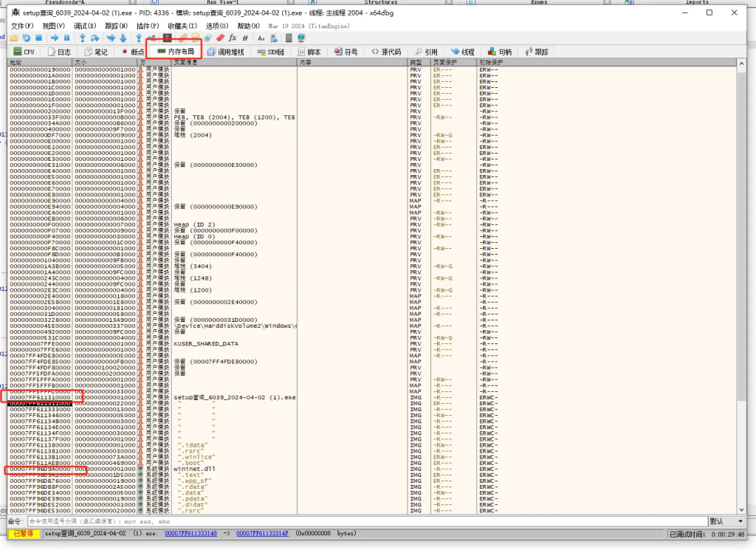This screenshot has height=550, width=756.
Task: Click the step over icon
Action: (x=95, y=38)
